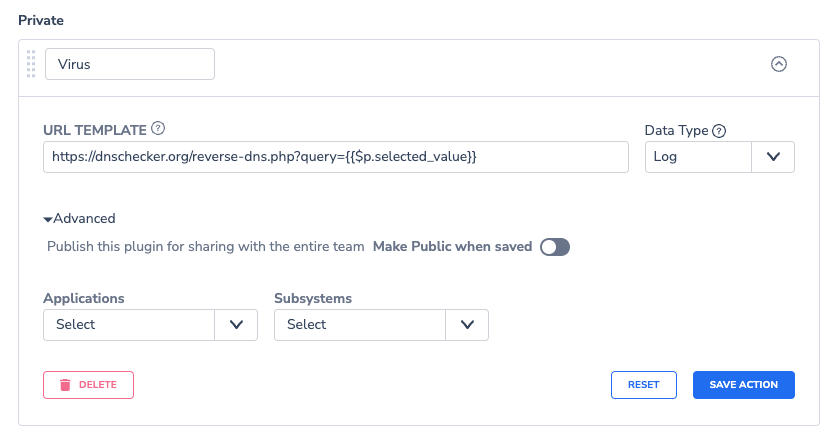Click the Applications chevron arrow
Viewport: 828px width, 432px height.
point(236,325)
